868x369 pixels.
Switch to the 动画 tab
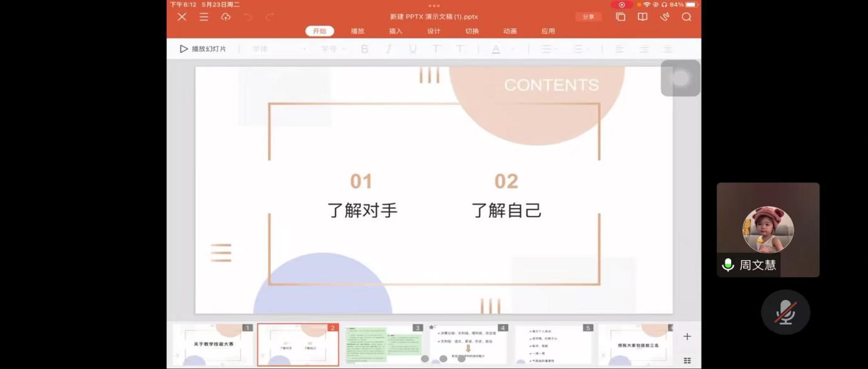[510, 31]
